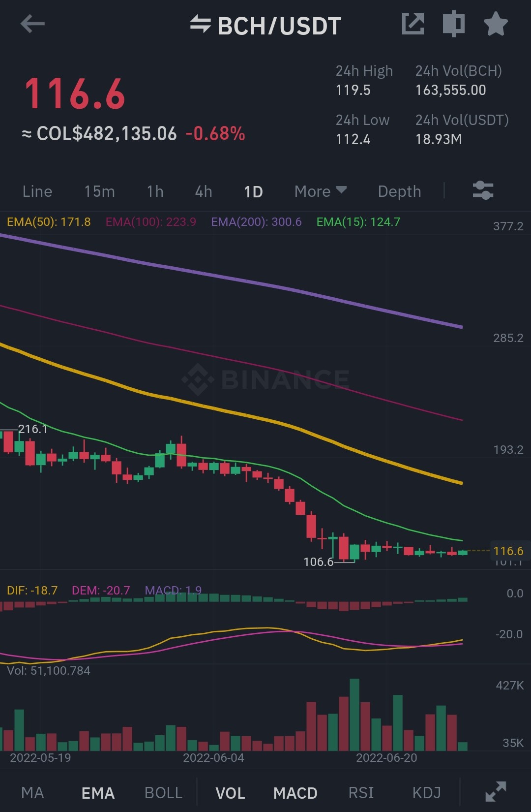Tap the split-view compare icon
The width and height of the screenshot is (531, 812).
(x=454, y=24)
